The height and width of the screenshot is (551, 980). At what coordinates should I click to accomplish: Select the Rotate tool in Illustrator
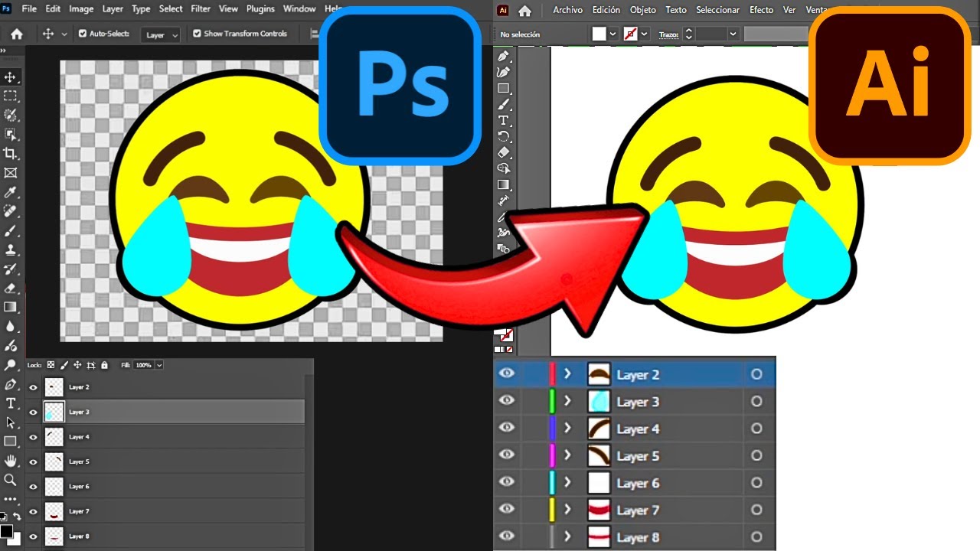tap(503, 137)
